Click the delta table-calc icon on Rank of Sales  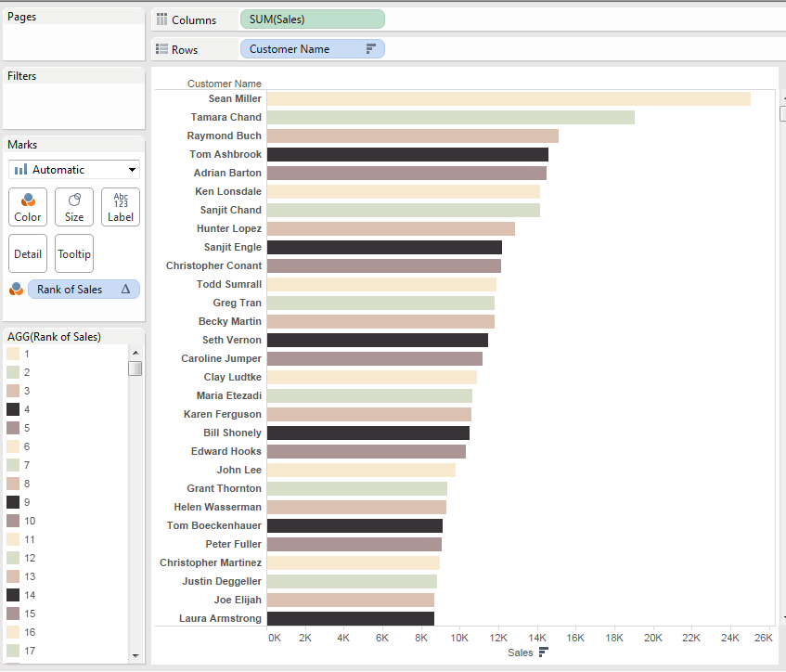(x=126, y=290)
